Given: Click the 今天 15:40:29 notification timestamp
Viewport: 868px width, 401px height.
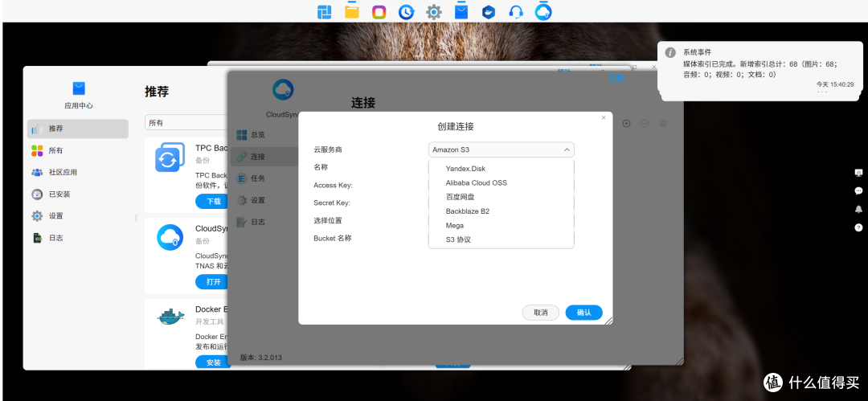Looking at the screenshot, I should pyautogui.click(x=835, y=84).
